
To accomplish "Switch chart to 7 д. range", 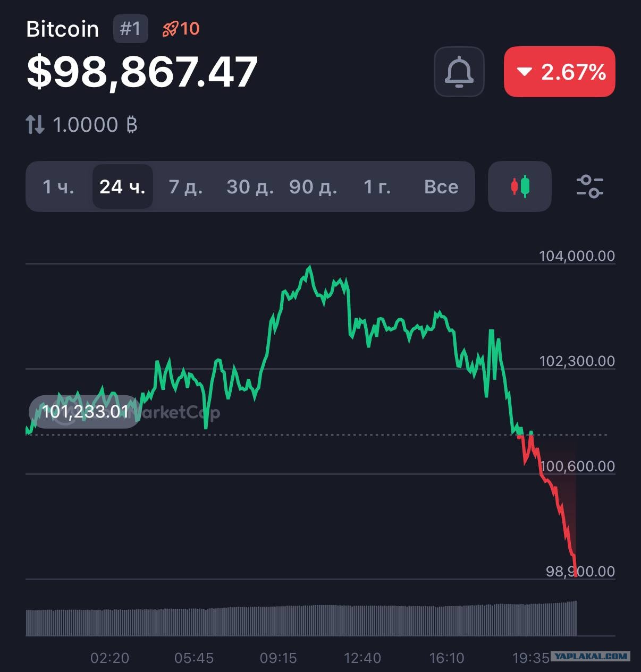I will click(185, 186).
